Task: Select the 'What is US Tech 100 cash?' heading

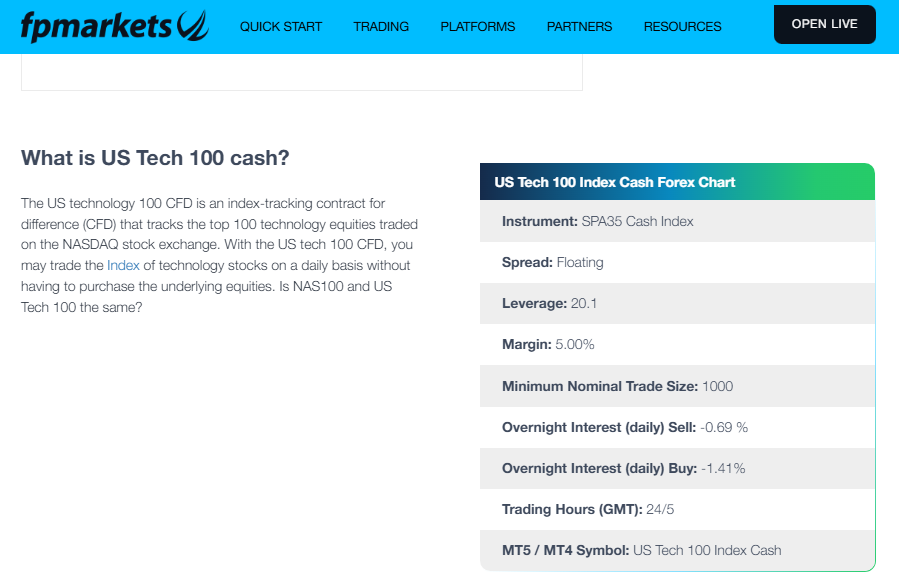Action: 155,158
